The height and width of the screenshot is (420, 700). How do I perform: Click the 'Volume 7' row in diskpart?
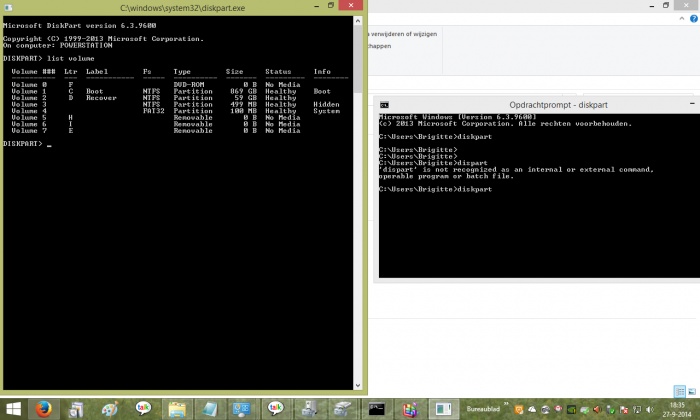point(156,131)
